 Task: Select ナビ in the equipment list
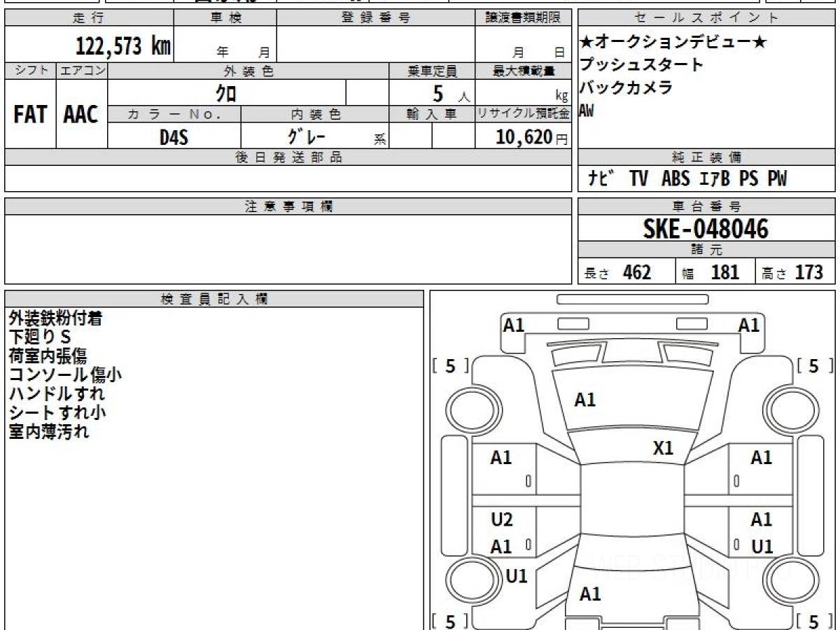click(602, 178)
